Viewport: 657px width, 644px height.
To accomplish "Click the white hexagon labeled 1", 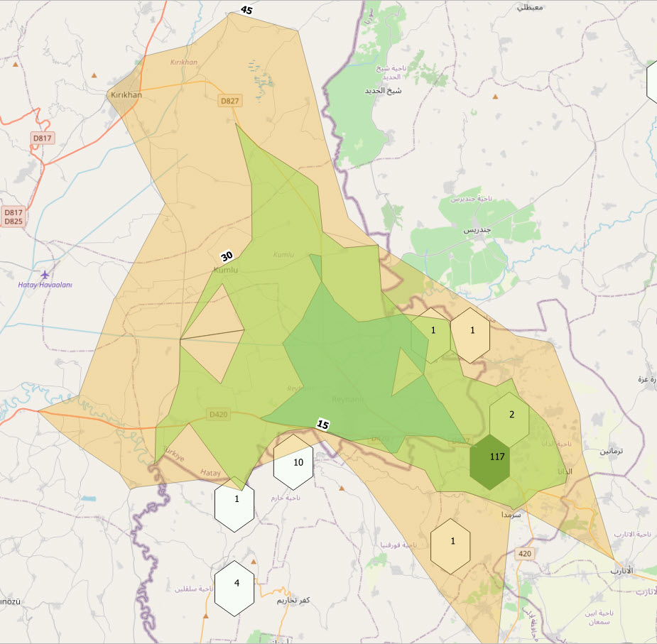I will 234,498.
